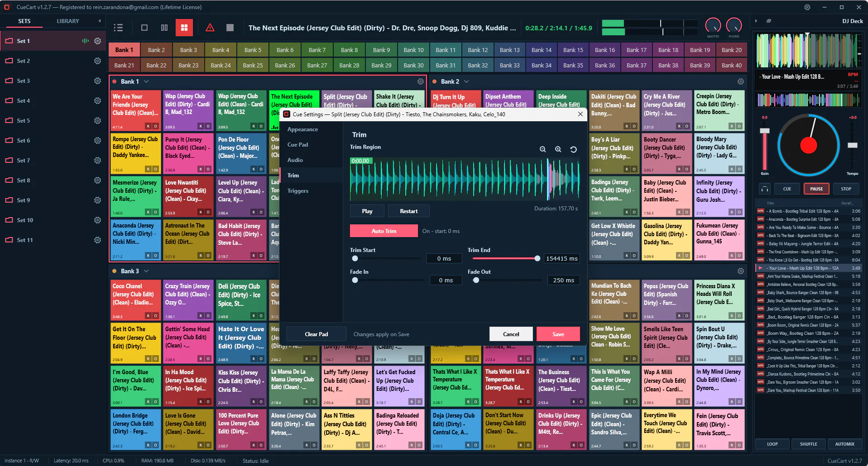Open Cue Pad section in Cue Settings

[x=311, y=145]
